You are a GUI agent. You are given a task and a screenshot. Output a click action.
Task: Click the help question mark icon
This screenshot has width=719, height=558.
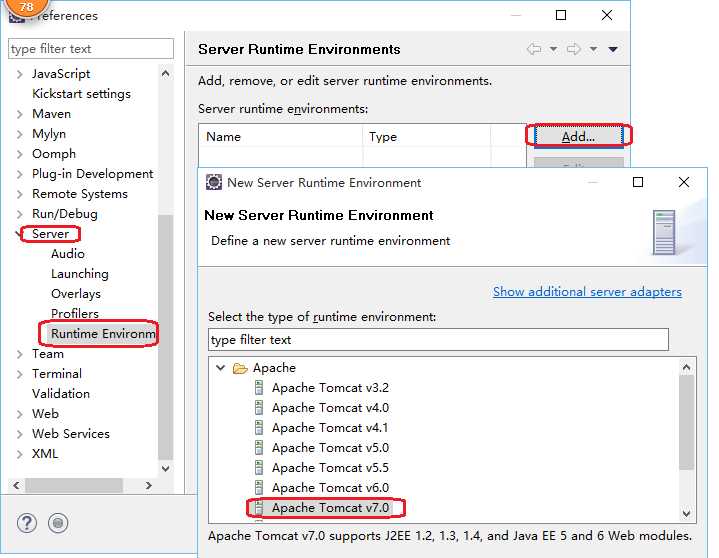[27, 523]
